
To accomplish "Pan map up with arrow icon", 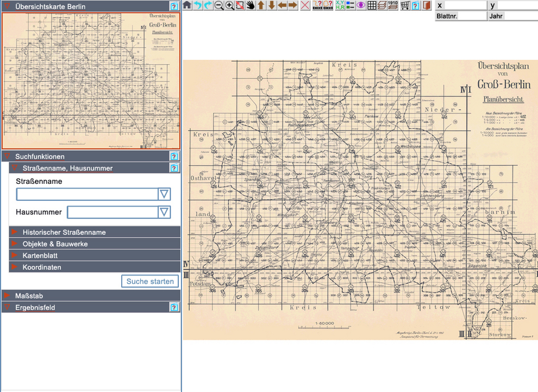I will (x=261, y=5).
